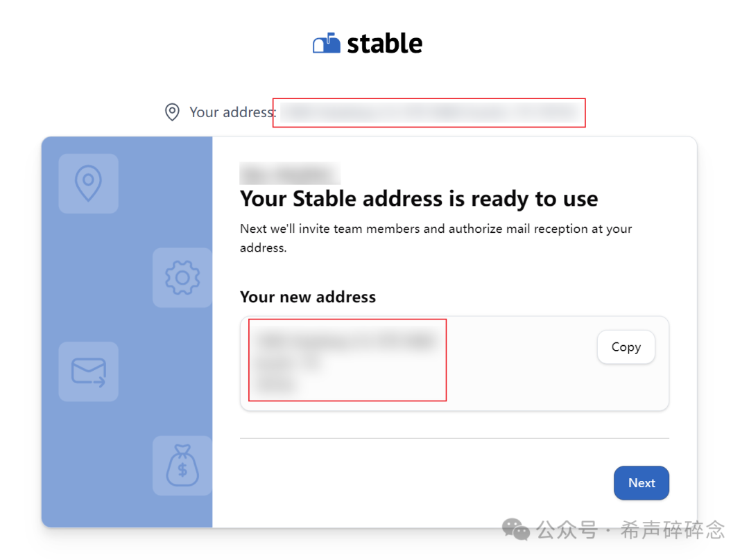Click the Stable mailbox logo icon
749x560 pixels.
327,44
